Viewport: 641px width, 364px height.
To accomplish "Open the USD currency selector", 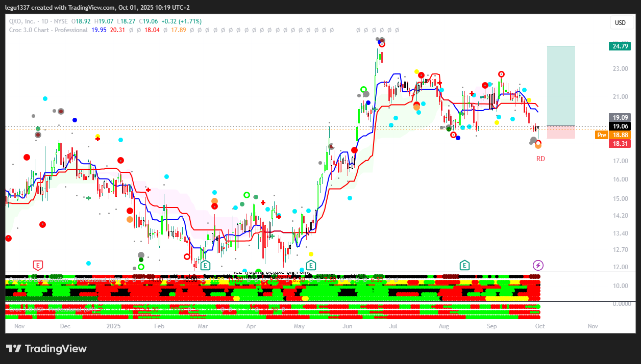I will tap(620, 23).
